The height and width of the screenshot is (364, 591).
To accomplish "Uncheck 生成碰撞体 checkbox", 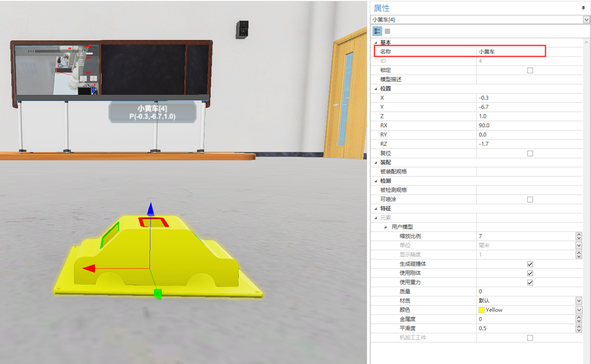I will click(530, 264).
